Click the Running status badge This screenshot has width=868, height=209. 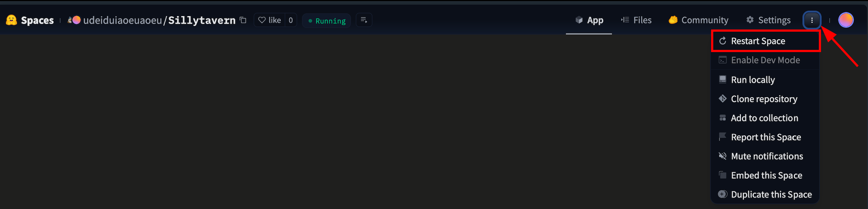[327, 21]
